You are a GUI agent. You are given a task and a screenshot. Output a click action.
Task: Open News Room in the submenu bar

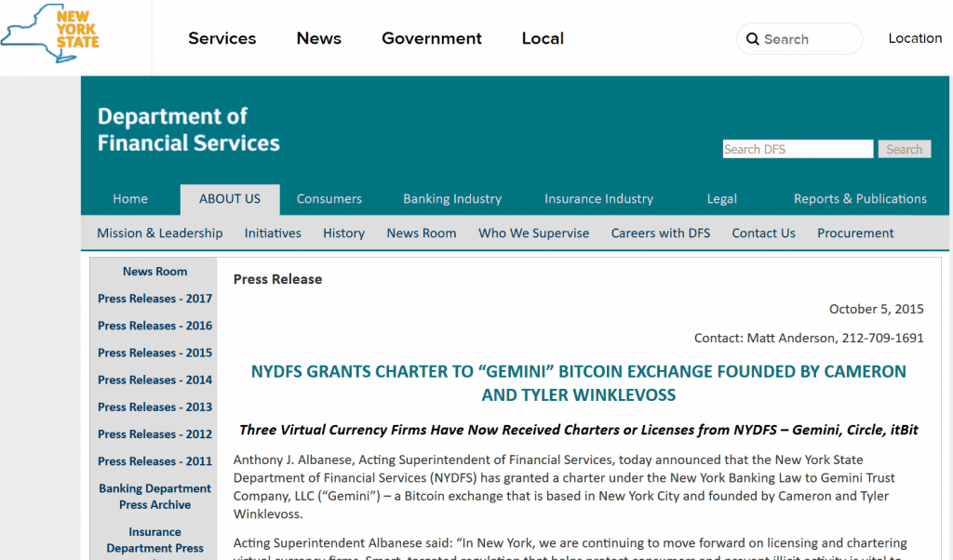click(422, 233)
